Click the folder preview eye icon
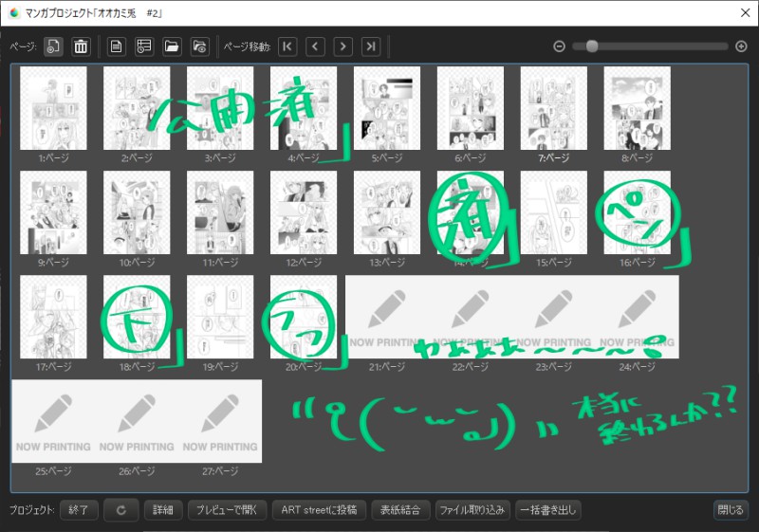Viewport: 759px width, 532px height. click(x=199, y=46)
